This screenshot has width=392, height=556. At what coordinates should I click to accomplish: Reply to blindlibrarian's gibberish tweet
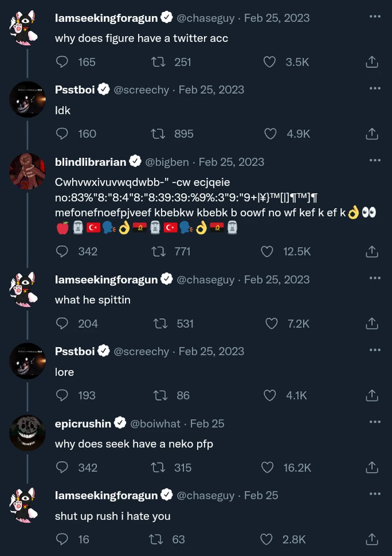[62, 251]
